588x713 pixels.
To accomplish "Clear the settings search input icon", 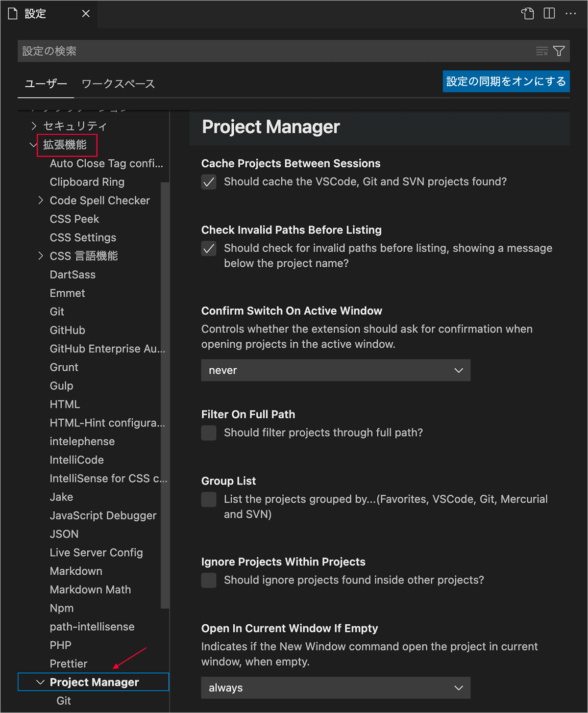I will click(x=541, y=51).
